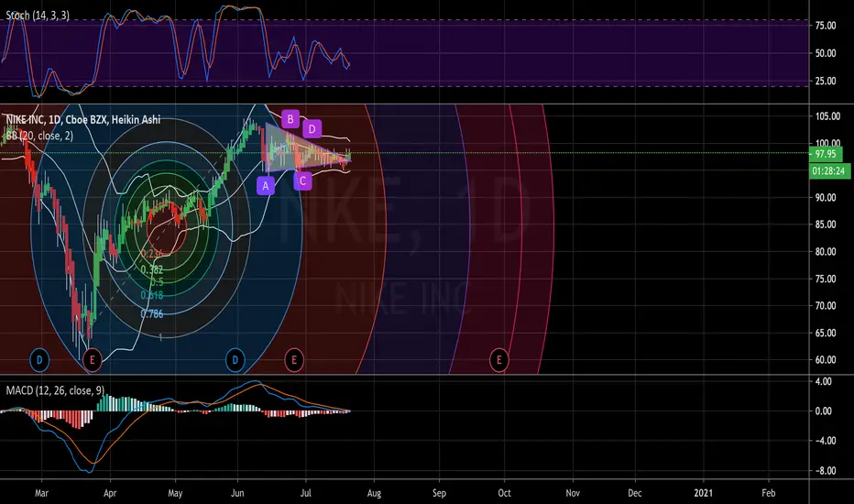Click the 25.00 value on the Stoch axis
Image resolution: width=854 pixels, height=504 pixels.
(826, 82)
